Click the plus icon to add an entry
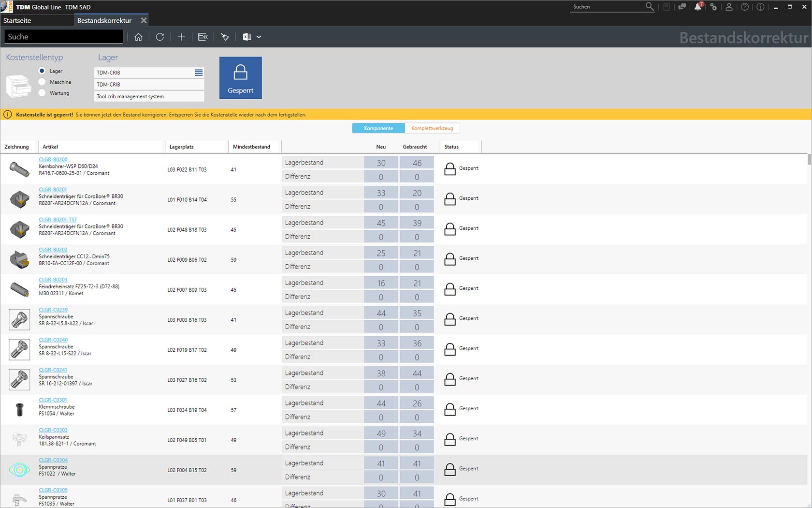Viewport: 812px width, 508px height. (181, 37)
